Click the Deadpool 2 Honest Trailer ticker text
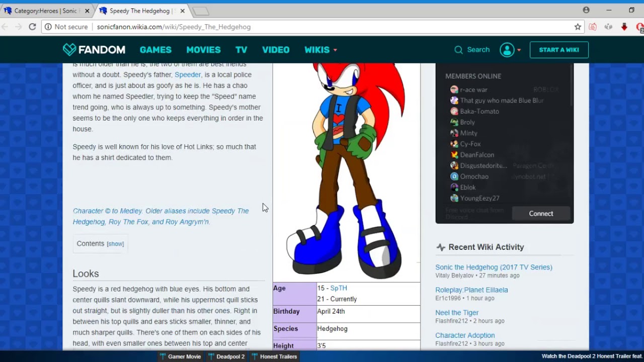Screen dimensions: 644x362 (592, 356)
